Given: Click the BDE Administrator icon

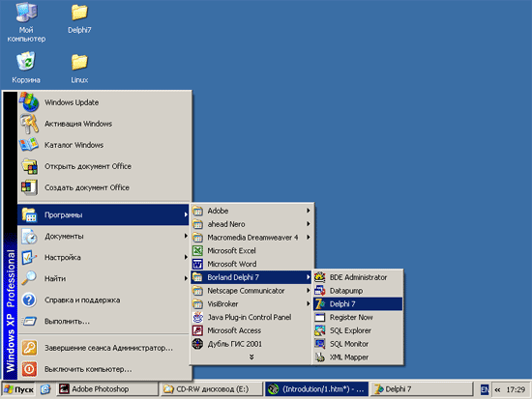Looking at the screenshot, I should tap(320, 277).
